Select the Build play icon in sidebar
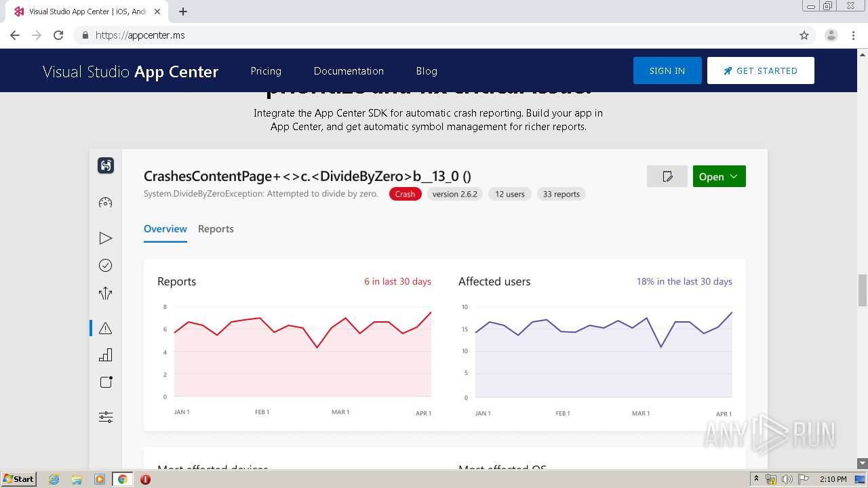 [105, 238]
